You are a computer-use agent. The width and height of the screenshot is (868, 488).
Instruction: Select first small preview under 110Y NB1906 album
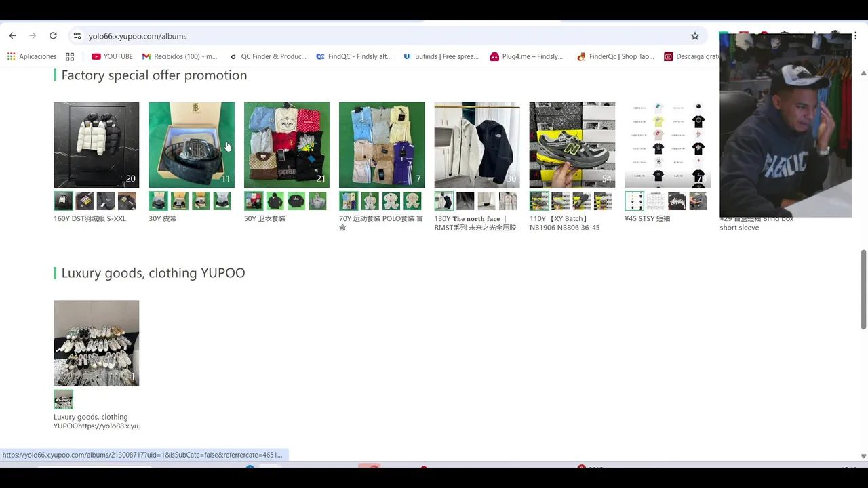(x=539, y=201)
